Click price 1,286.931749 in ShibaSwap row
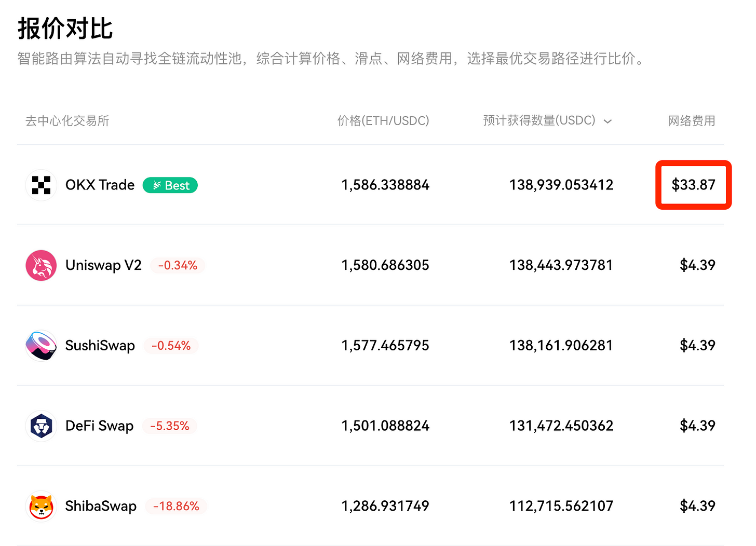 [385, 506]
